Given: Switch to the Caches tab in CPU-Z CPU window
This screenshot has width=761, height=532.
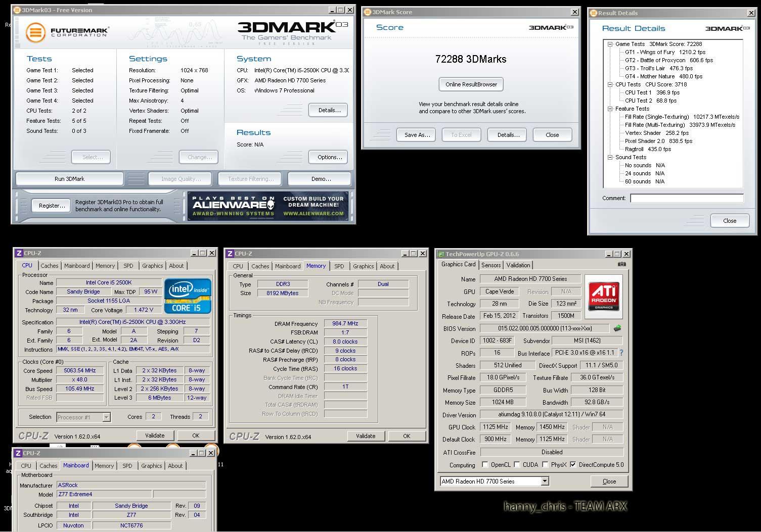Looking at the screenshot, I should point(50,266).
